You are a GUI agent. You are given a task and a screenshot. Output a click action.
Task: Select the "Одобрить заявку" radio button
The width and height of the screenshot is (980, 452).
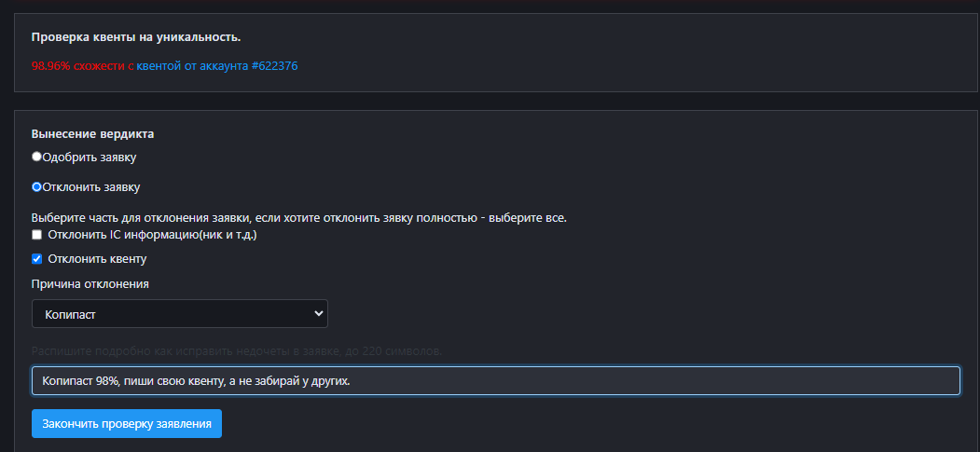[36, 158]
